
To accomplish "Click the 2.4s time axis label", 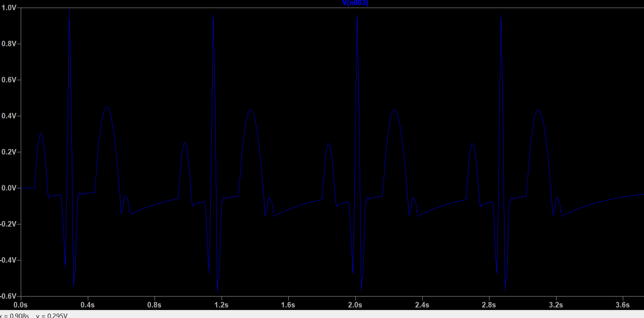I will 422,305.
